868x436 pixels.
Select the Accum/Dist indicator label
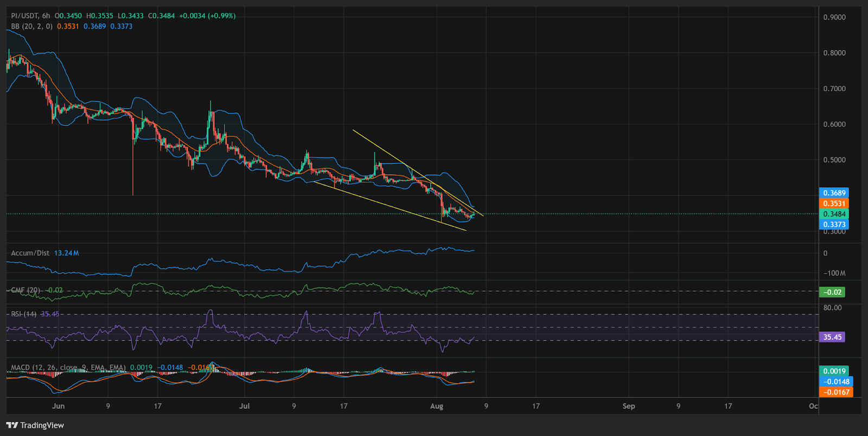pos(30,253)
